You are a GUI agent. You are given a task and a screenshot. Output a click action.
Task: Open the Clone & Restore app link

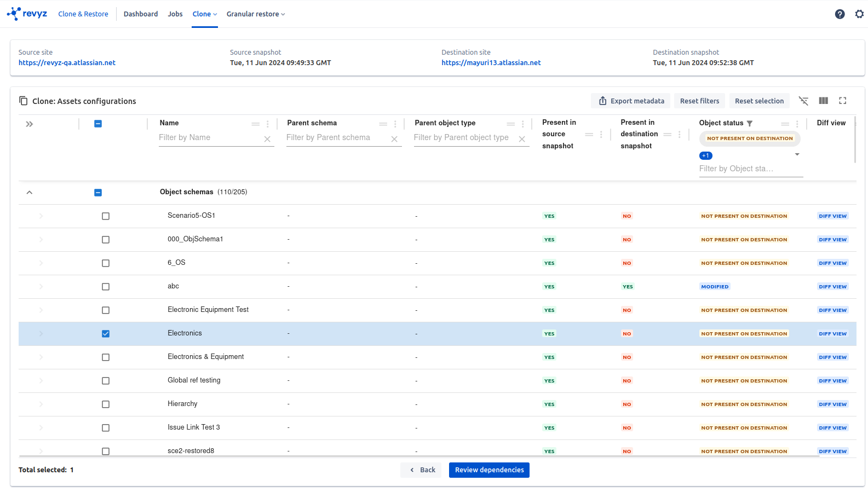(83, 14)
